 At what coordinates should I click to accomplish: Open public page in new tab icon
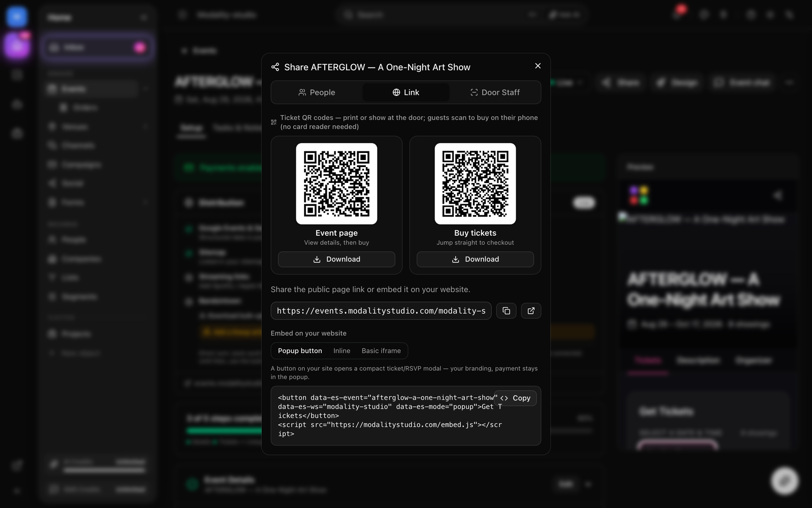click(531, 311)
